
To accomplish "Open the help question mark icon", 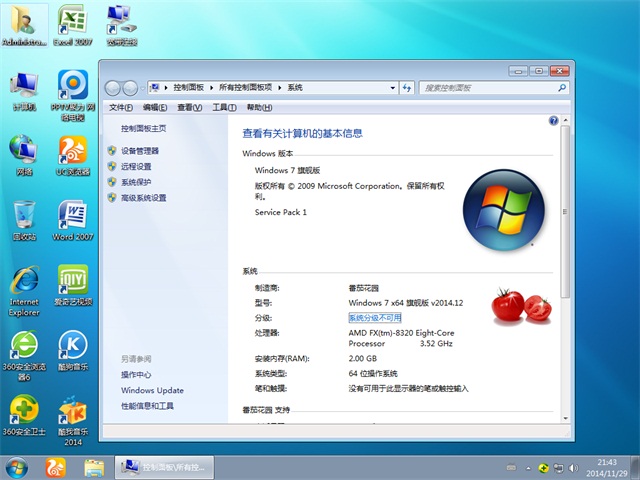I will tap(553, 120).
